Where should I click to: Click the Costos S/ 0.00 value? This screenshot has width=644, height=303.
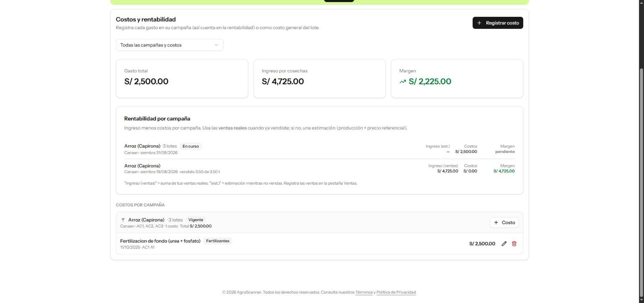(470, 171)
